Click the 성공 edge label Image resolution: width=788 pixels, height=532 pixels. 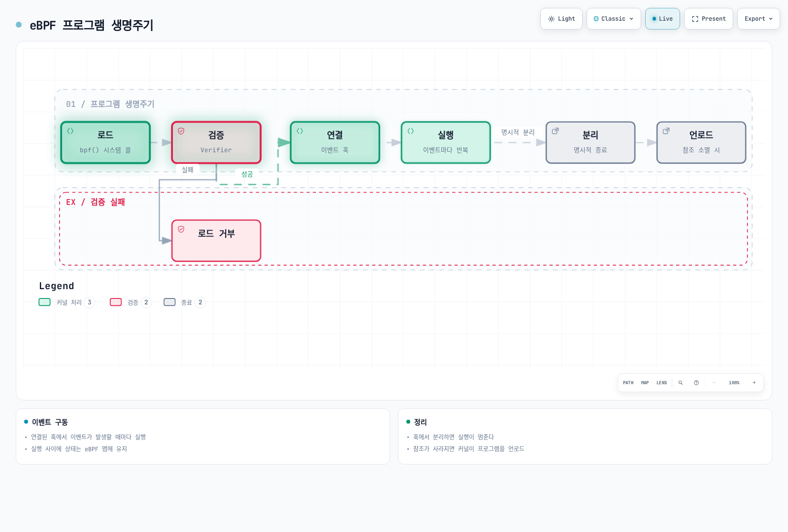247,174
